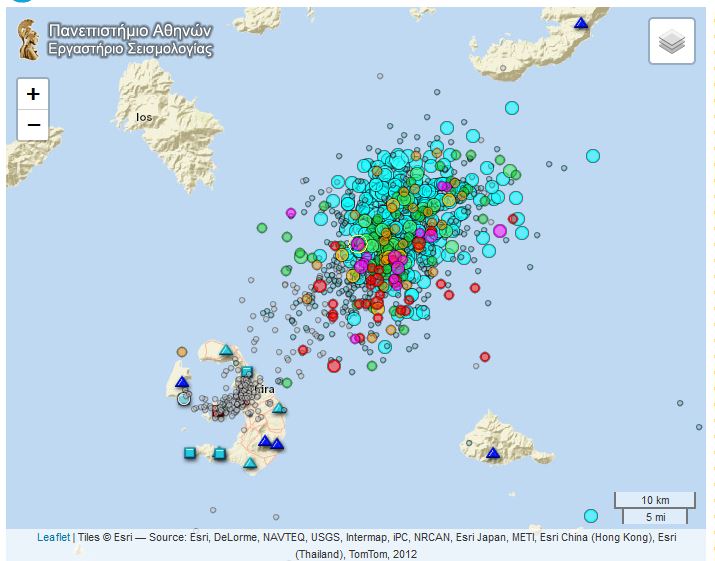
Task: Click the Greek Seismology Laboratory title text
Action: 130,39
